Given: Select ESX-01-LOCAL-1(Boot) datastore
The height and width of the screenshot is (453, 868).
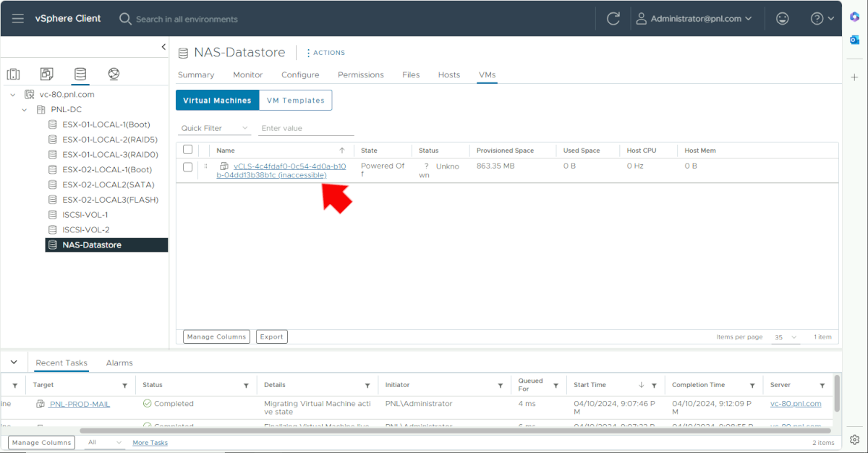Looking at the screenshot, I should [x=106, y=124].
